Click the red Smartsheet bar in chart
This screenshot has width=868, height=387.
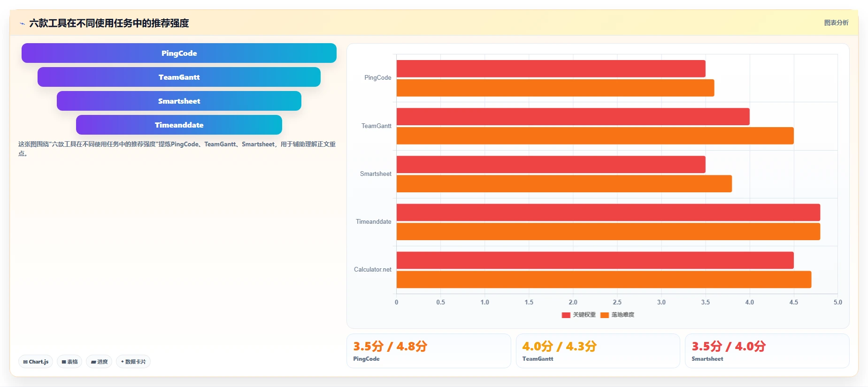tap(551, 164)
